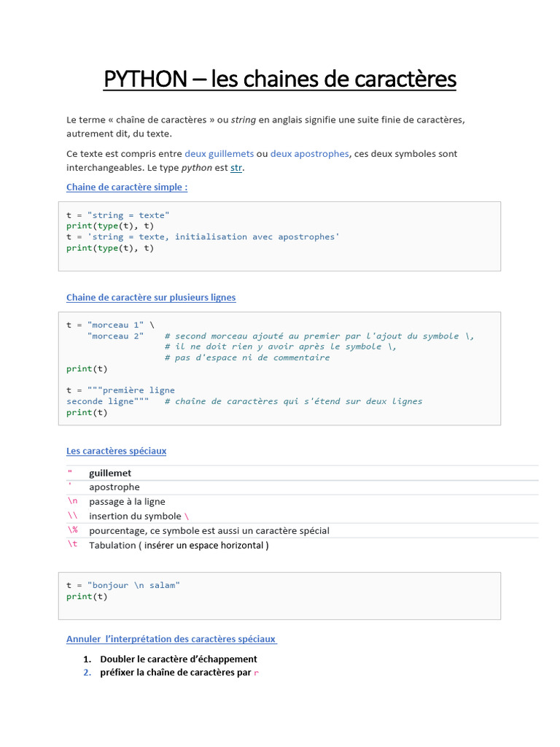Image resolution: width=560 pixels, height=747 pixels.
Task: Click comment "chaîne de caractères qui s'étend sur deux lignes"
Action: [x=293, y=401]
